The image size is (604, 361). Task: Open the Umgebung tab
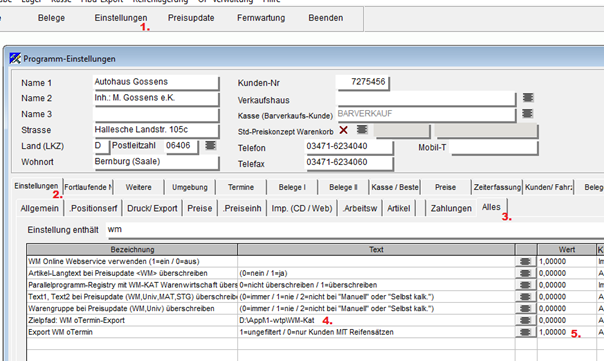(x=190, y=187)
